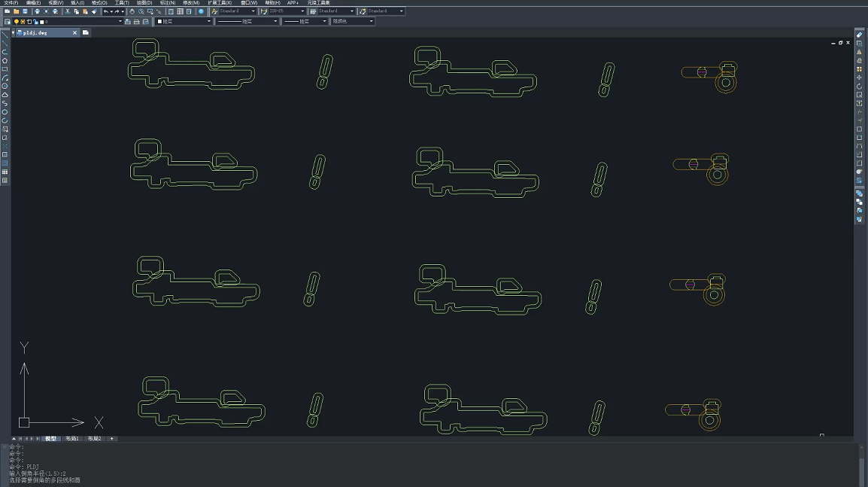Open the 格式(O) menu
Screen dimensions: 868x487
click(x=99, y=3)
